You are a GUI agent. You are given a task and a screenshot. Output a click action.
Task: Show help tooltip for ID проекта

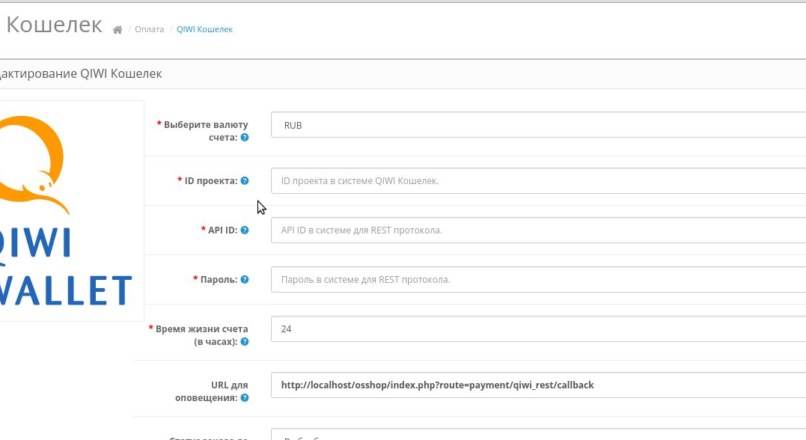point(245,180)
